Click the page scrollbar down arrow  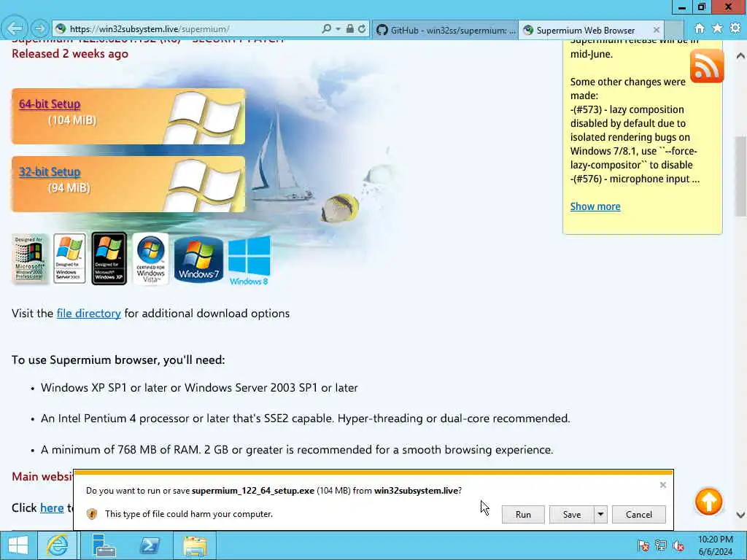tap(740, 515)
